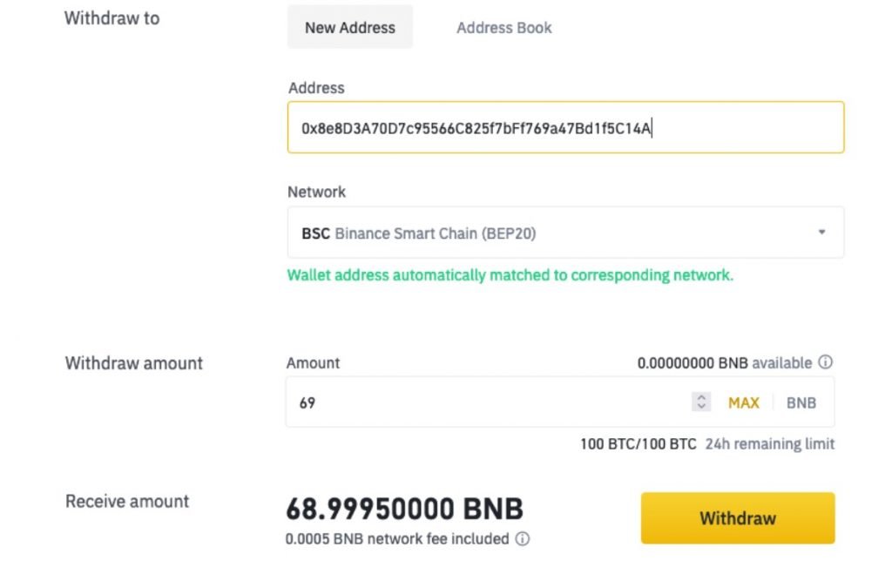
Task: Click the info icon beside BNB available
Action: pyautogui.click(x=825, y=362)
